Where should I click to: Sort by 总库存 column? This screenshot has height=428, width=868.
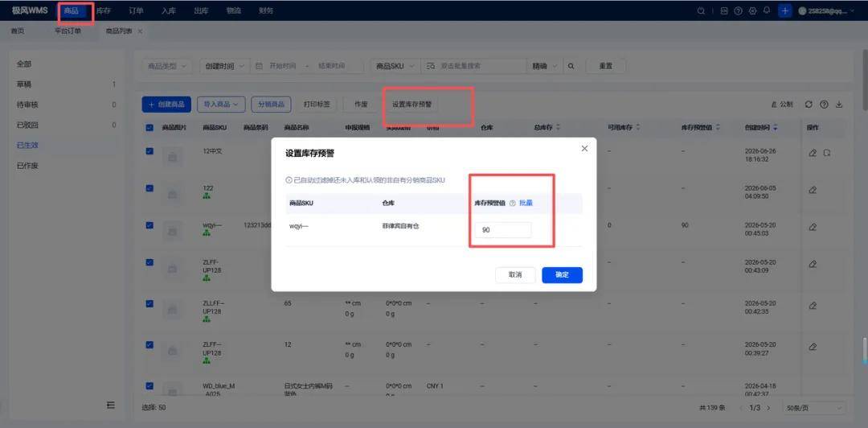(x=558, y=127)
